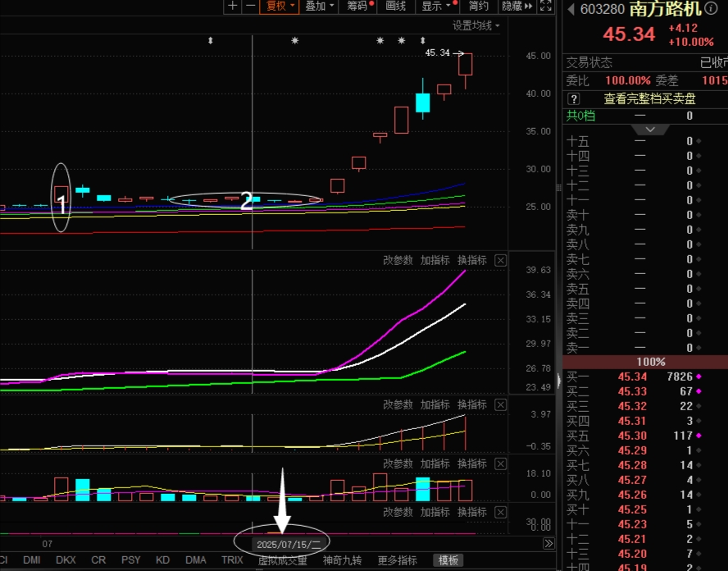Open 更多指标 more indicators

[398, 561]
